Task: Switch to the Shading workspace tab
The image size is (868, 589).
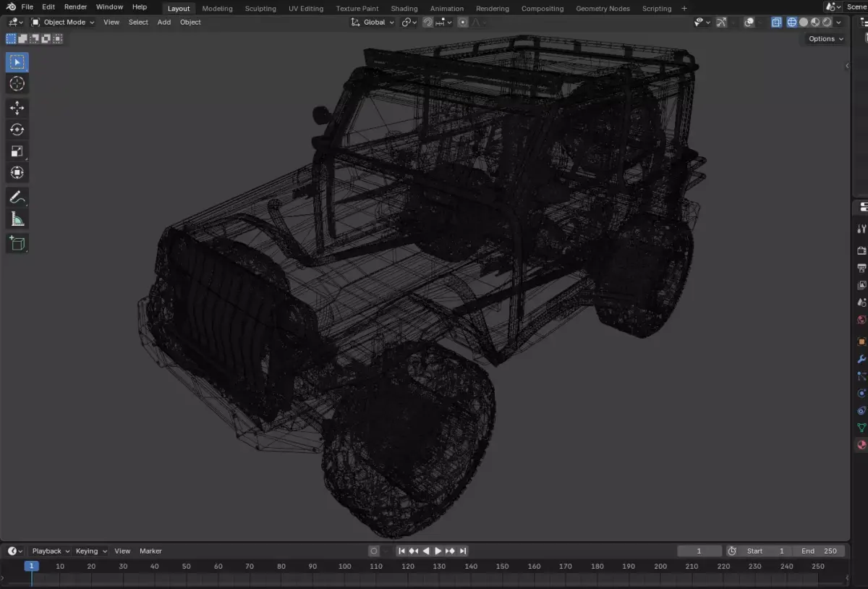Action: click(x=404, y=9)
